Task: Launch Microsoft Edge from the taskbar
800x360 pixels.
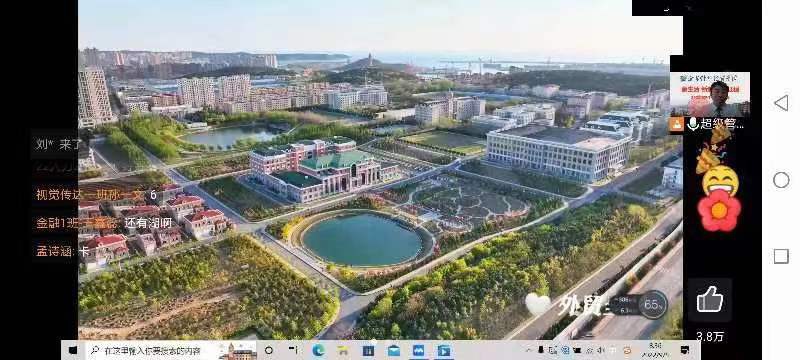Action: tap(318, 350)
